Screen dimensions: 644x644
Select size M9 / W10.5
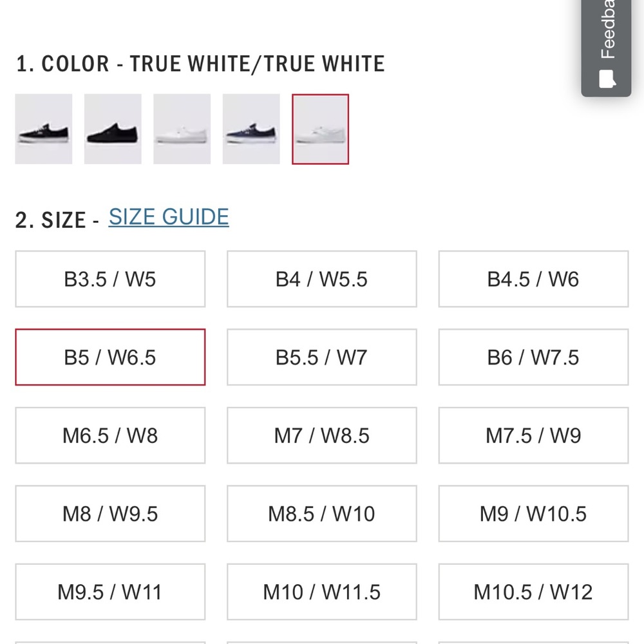coord(533,513)
